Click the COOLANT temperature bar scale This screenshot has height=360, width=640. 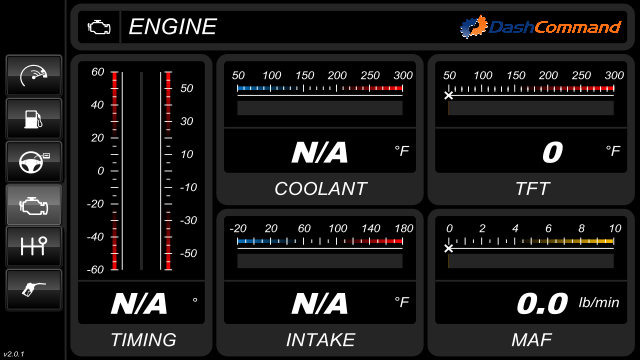320,94
